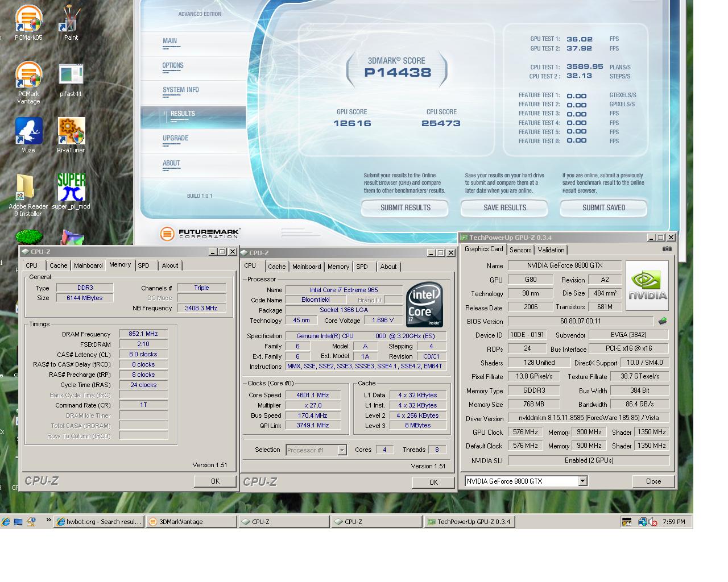728x582 pixels.
Task: Click the Close button in GPU-Z
Action: coord(653,481)
